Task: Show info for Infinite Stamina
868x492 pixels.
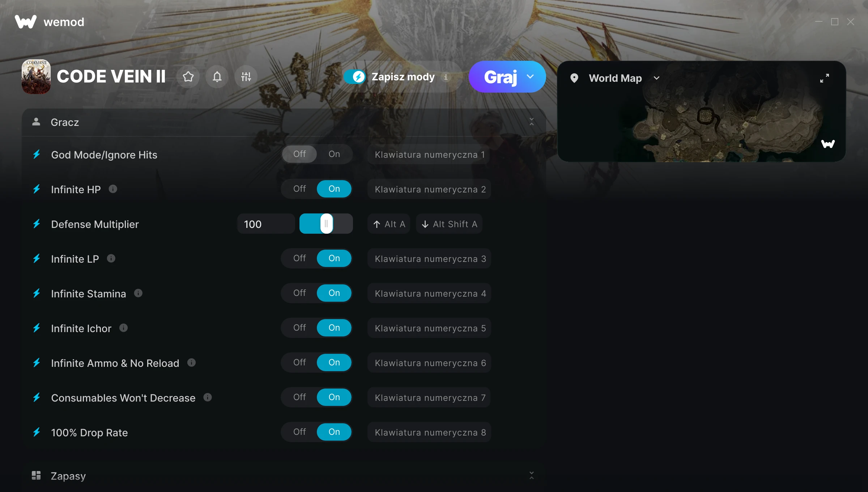Action: click(x=138, y=293)
